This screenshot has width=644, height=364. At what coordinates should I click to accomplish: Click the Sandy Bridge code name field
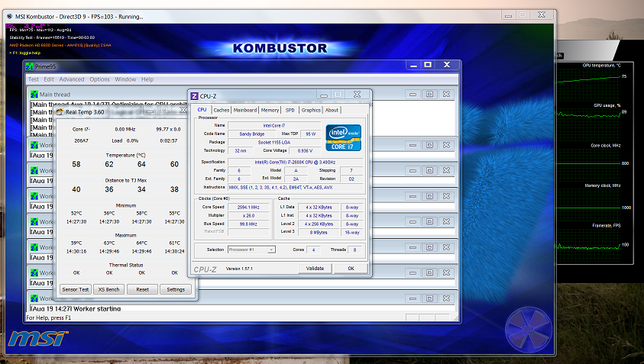click(x=252, y=134)
